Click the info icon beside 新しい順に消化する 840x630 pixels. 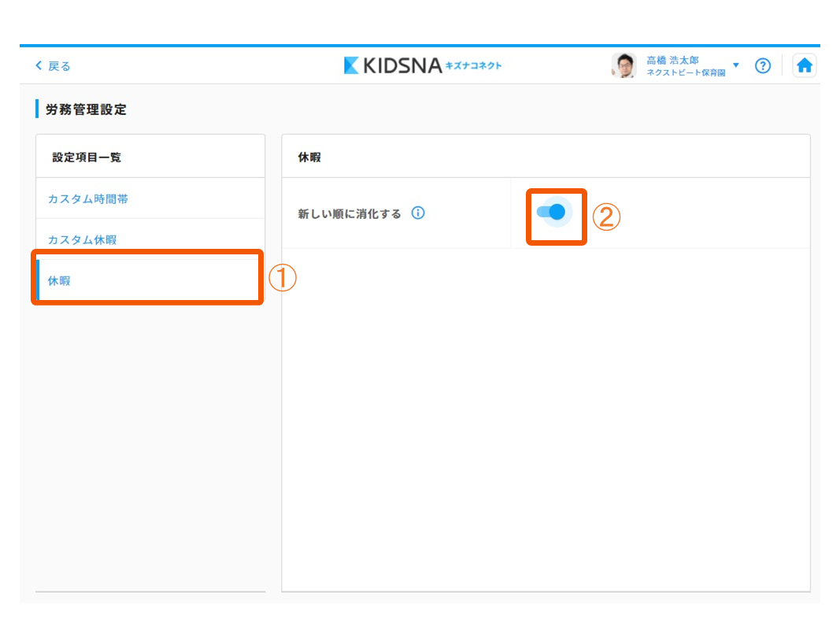418,213
